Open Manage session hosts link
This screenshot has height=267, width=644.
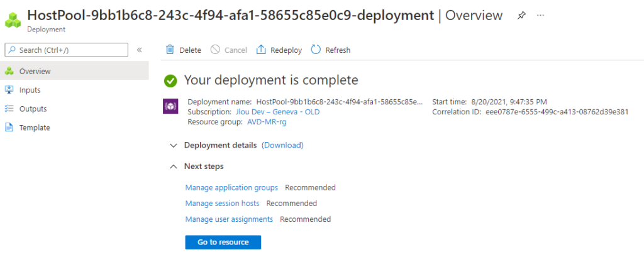(222, 204)
